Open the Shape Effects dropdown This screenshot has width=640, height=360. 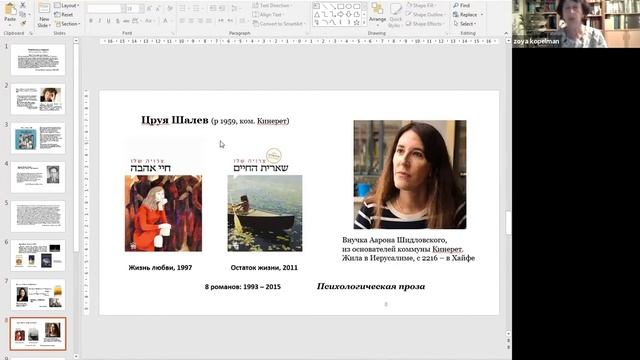pyautogui.click(x=424, y=24)
